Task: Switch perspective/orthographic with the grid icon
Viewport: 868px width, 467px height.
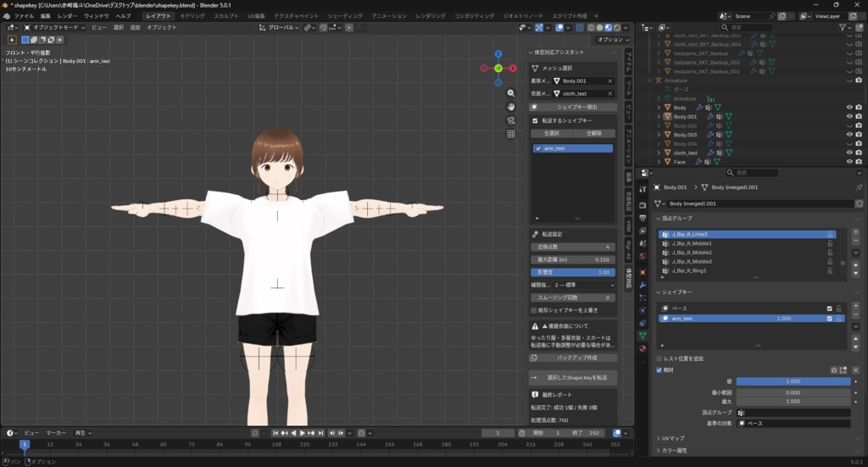Action: (x=511, y=134)
